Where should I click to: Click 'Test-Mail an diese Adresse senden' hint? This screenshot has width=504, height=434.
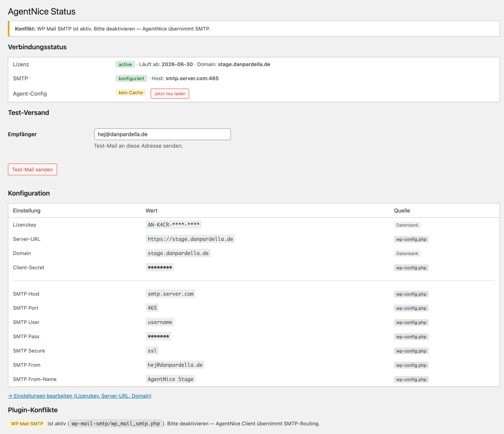tap(138, 146)
